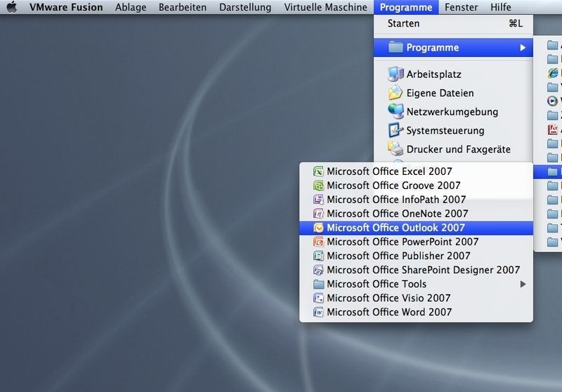This screenshot has width=562, height=392.
Task: Click the Excel 2007 icon
Action: tap(318, 171)
